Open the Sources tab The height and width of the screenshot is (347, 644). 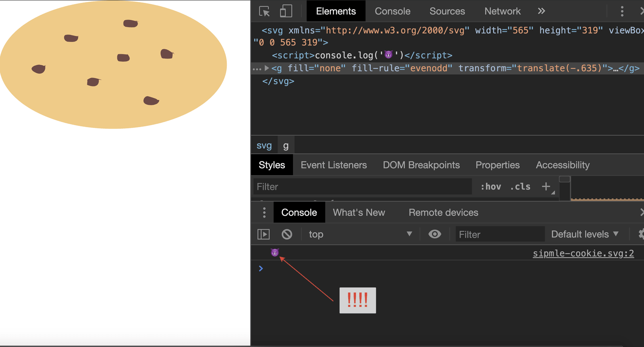pos(447,11)
